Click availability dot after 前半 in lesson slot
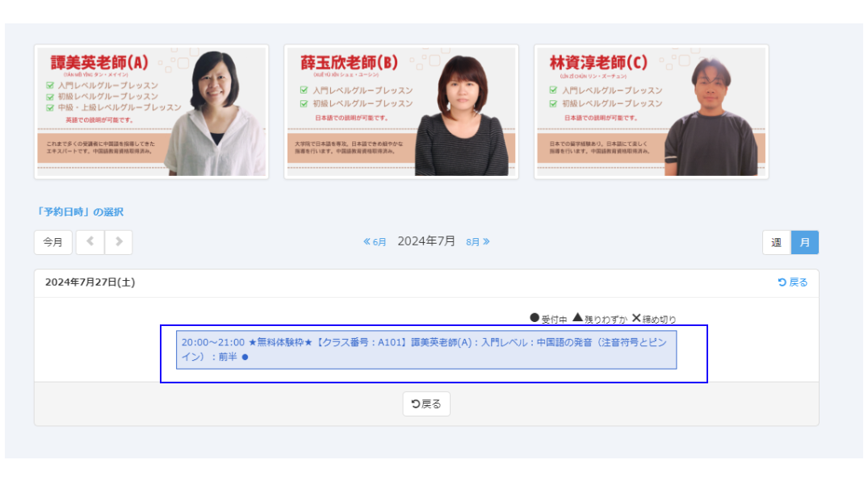The width and height of the screenshot is (868, 481). 245,357
